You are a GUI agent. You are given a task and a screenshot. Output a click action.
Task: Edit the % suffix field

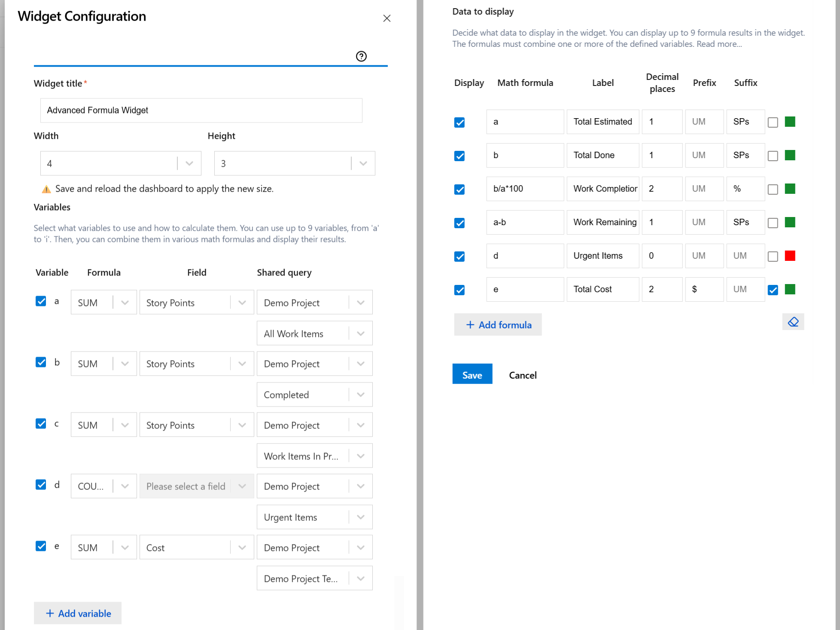(x=746, y=189)
